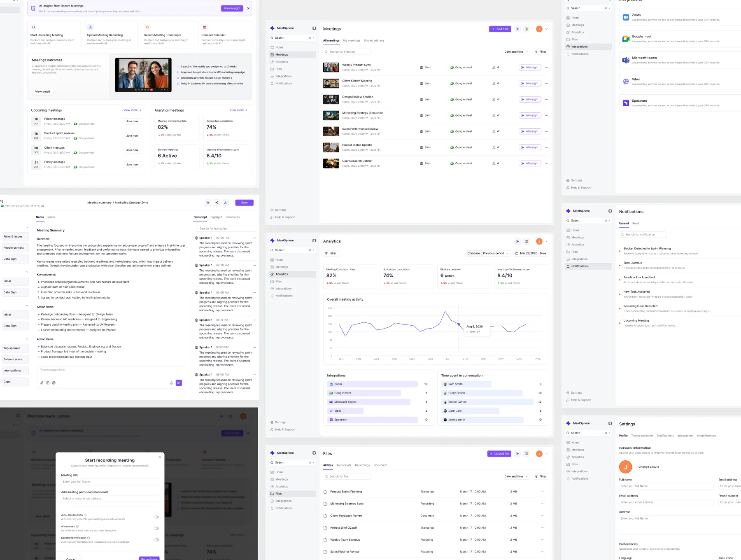Click the book icon in Meetings page header
The image size is (741, 560).
coord(527,29)
